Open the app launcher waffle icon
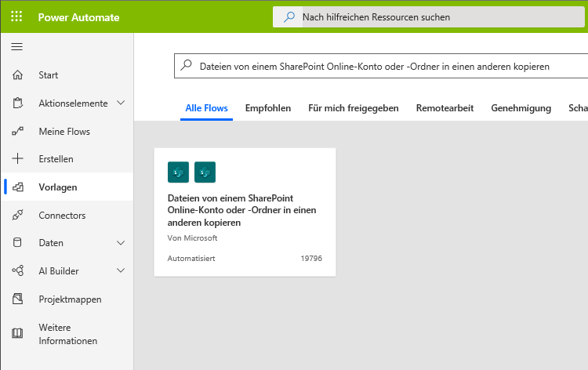 click(16, 16)
